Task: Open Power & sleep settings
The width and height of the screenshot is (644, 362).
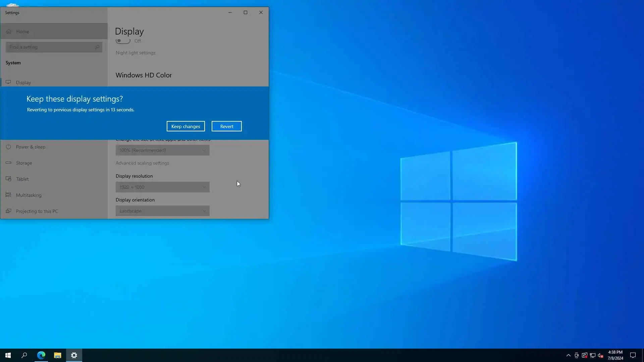Action: coord(31,147)
